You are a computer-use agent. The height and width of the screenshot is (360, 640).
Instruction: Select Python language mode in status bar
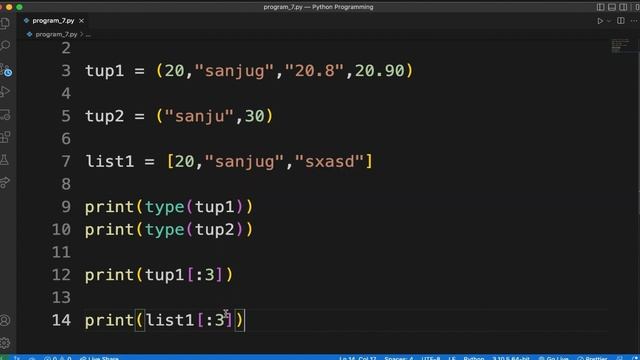[473, 358]
